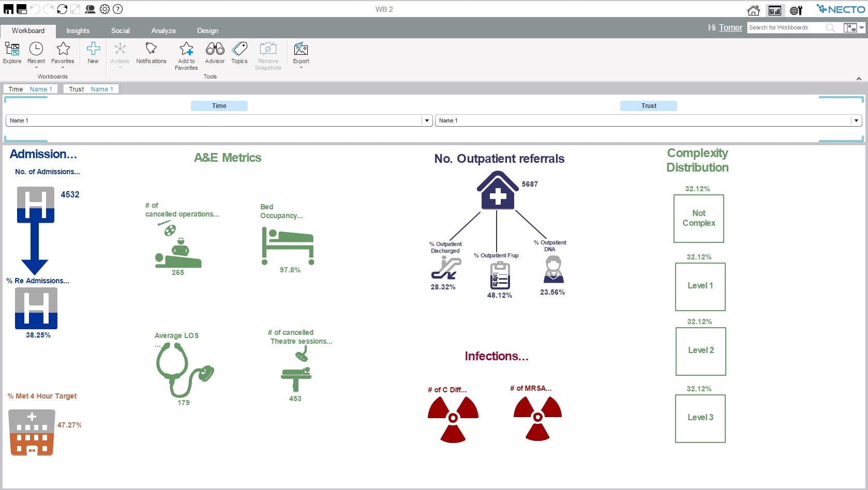Click the settings gear icon
Viewport: 868px width, 490px height.
(104, 9)
